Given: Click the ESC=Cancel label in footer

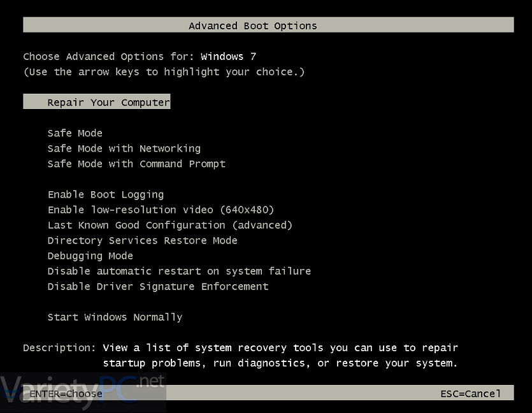Looking at the screenshot, I should pyautogui.click(x=471, y=394).
